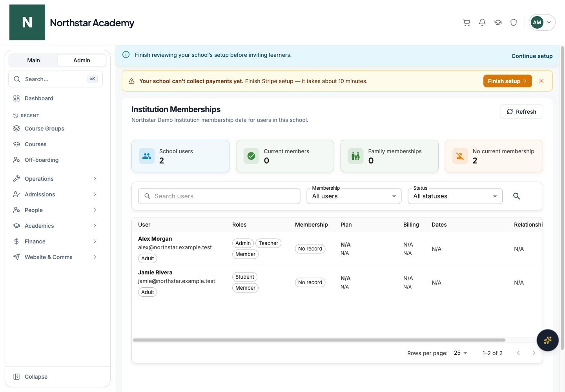This screenshot has width=565, height=392.
Task: Open the Status All statuses dropdown
Action: pyautogui.click(x=455, y=196)
